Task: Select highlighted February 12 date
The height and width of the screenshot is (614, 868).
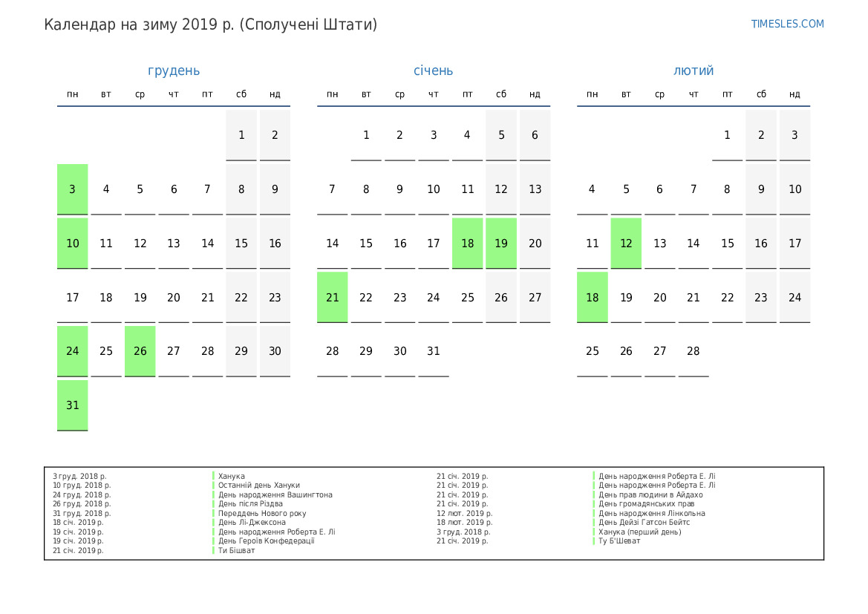Action: (626, 244)
